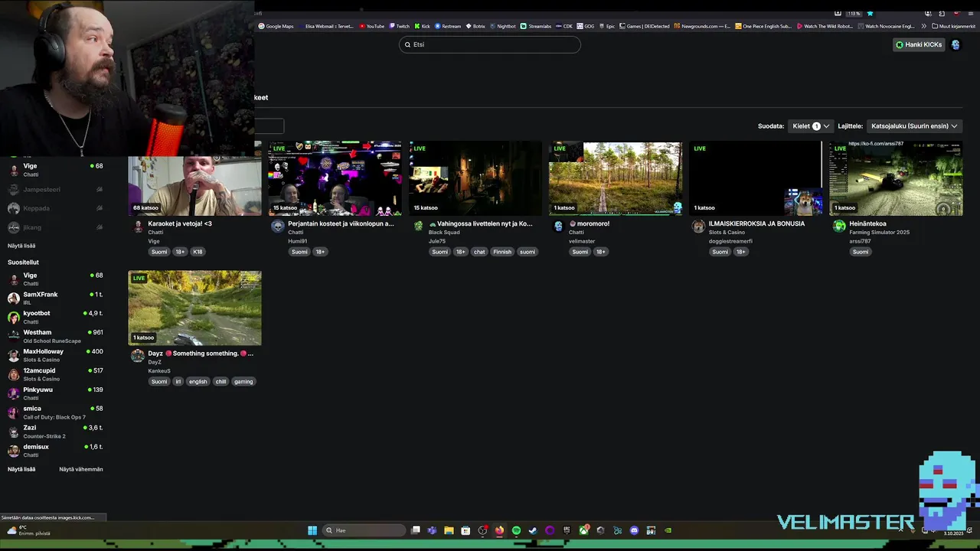980x551 pixels.
Task: Click the Finnish tag under Vahingossa stream
Action: coord(502,252)
